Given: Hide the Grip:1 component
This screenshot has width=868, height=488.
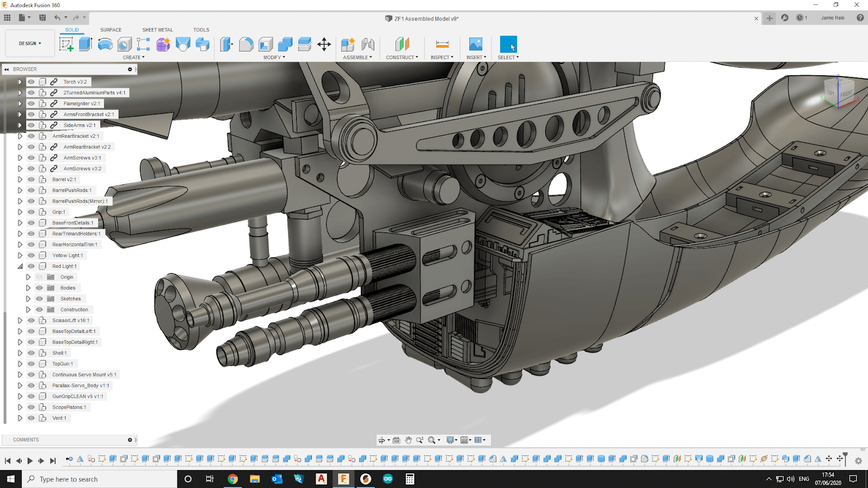Looking at the screenshot, I should click(31, 212).
